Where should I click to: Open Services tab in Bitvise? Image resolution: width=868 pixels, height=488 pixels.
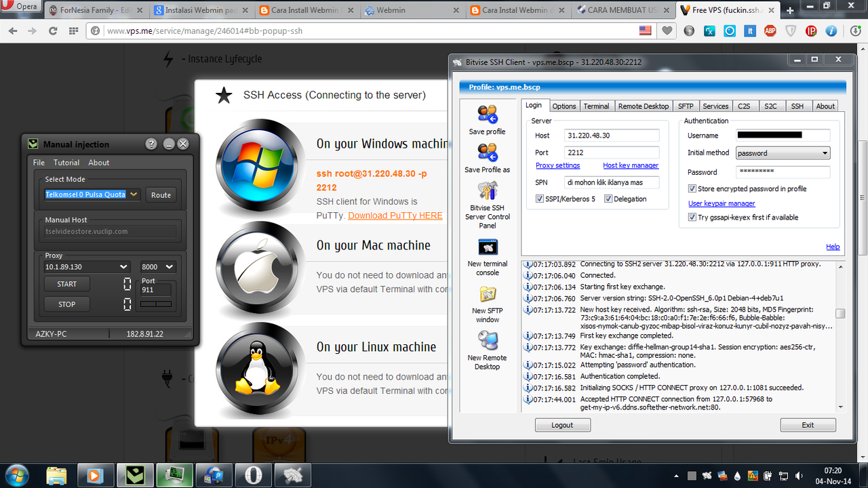[715, 106]
